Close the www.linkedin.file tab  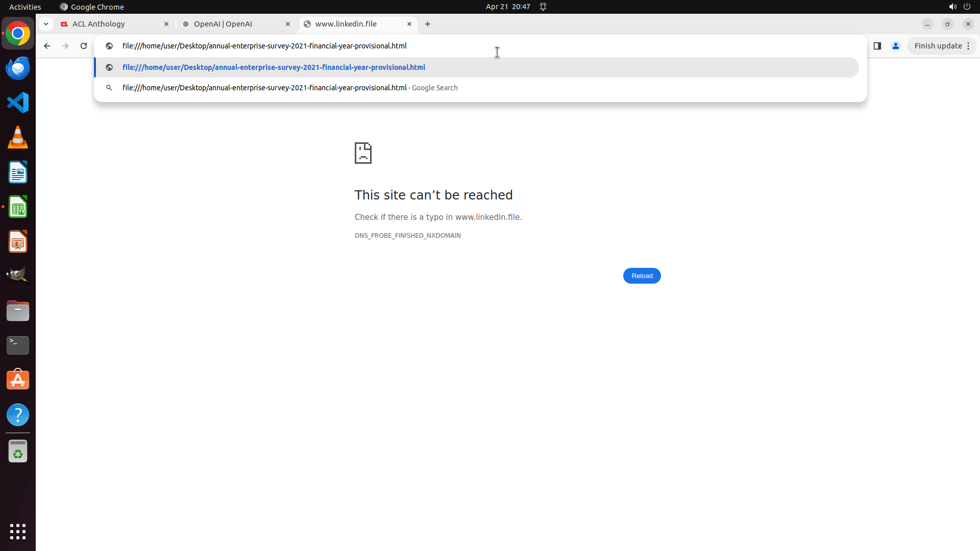coord(409,24)
